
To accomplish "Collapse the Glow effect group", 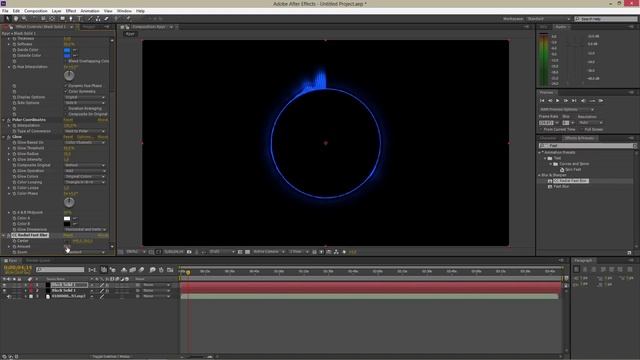I will (x=4, y=137).
